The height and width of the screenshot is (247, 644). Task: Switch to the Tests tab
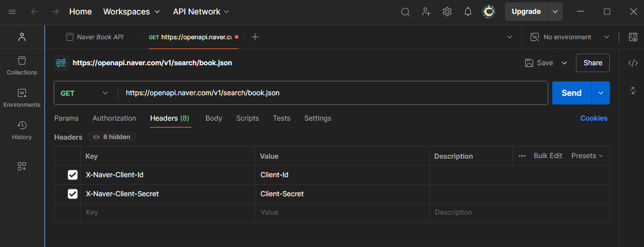[282, 118]
